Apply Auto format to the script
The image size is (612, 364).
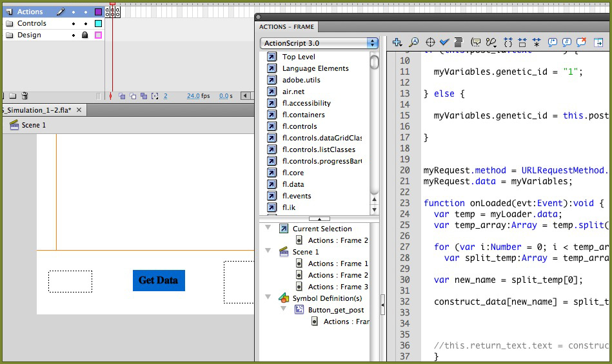tap(458, 43)
